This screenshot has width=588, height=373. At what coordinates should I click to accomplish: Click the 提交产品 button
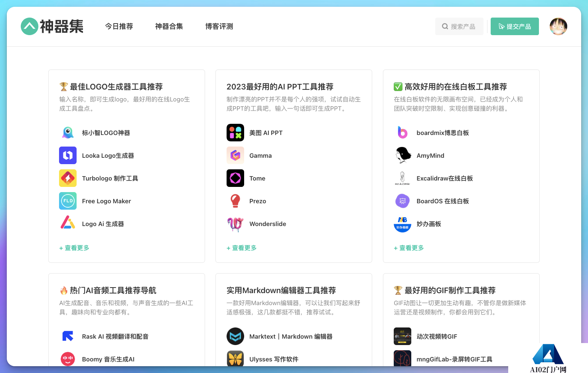point(515,26)
